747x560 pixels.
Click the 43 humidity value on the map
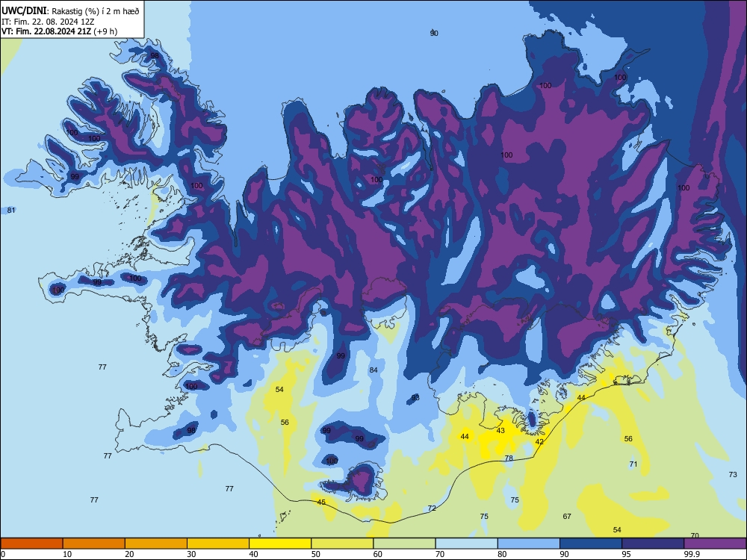500,431
